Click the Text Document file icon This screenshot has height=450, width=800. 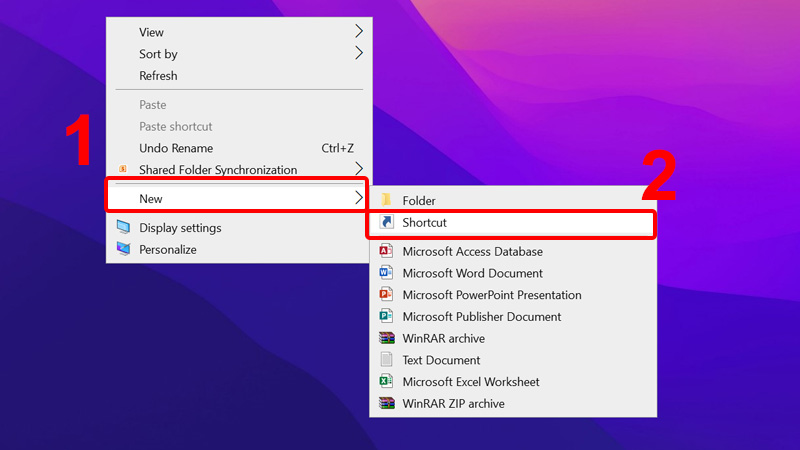coord(386,360)
